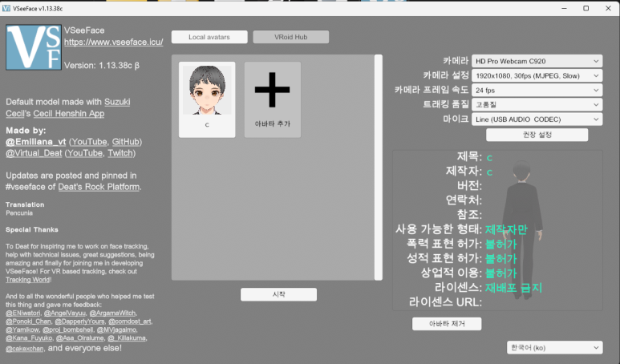Open the @ENiwatori link

[x=23, y=313]
